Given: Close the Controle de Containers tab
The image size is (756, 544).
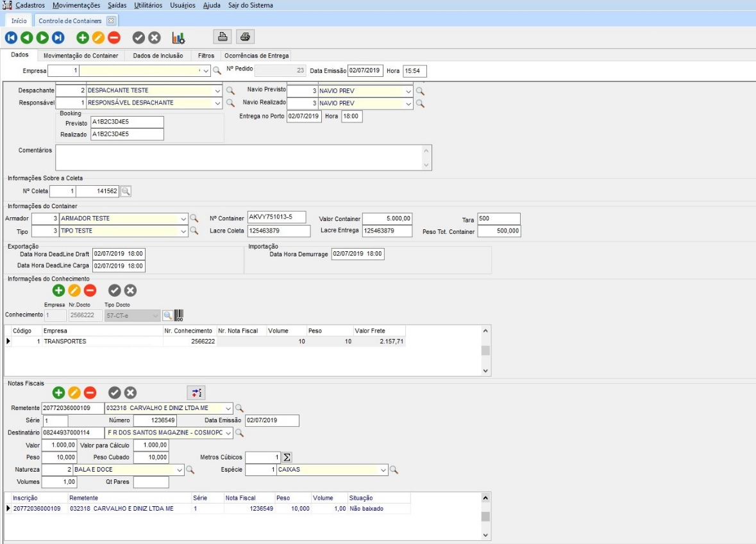Looking at the screenshot, I should [x=110, y=21].
